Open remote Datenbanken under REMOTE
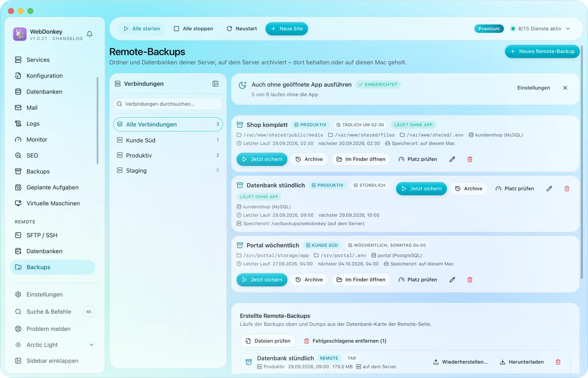Viewport: 588px width, 378px height. point(52,251)
